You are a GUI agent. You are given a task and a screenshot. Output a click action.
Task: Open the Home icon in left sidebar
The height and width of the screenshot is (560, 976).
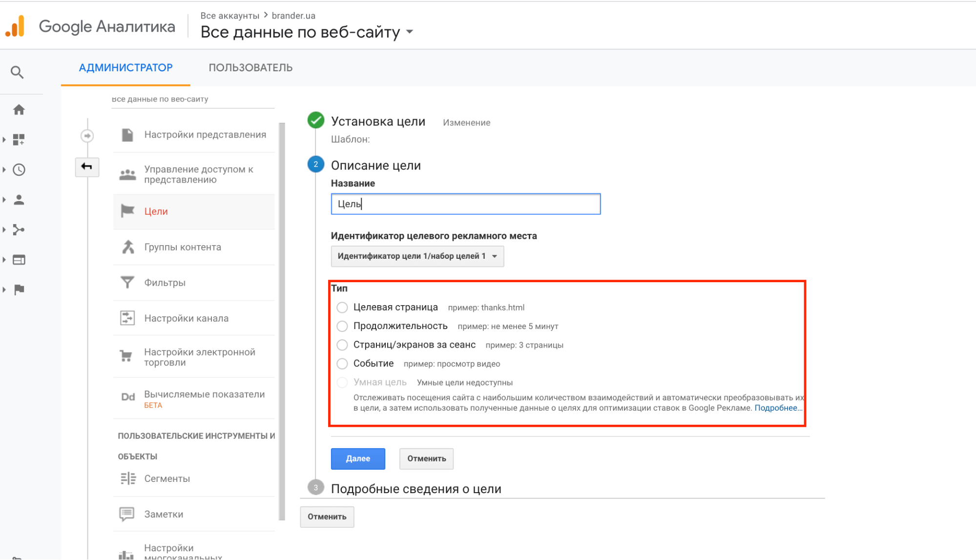point(19,110)
